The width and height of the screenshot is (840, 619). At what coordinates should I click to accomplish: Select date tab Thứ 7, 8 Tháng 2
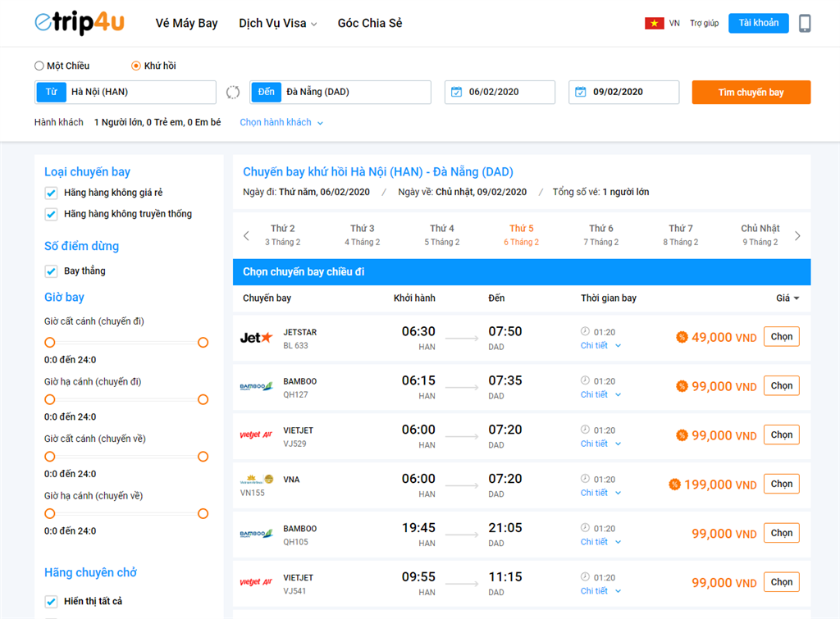click(x=680, y=235)
